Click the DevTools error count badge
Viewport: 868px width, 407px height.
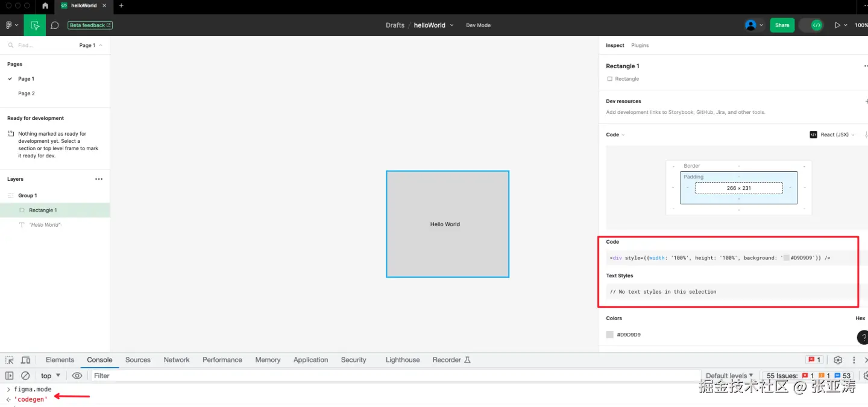[814, 360]
